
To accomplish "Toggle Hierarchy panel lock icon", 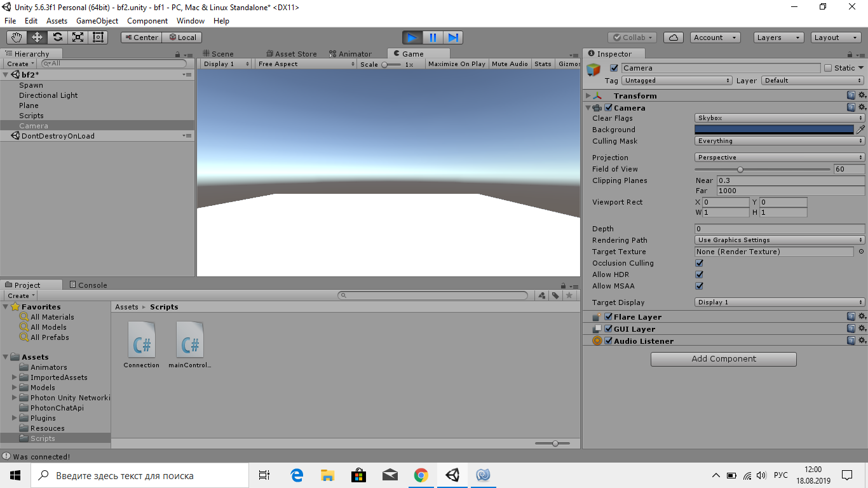I will [x=179, y=55].
